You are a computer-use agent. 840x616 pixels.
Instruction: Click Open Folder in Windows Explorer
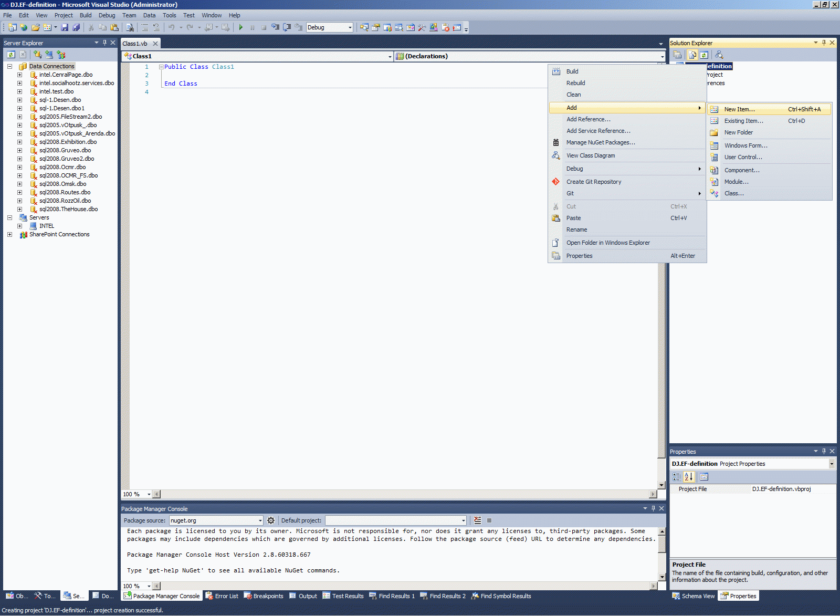627,243
